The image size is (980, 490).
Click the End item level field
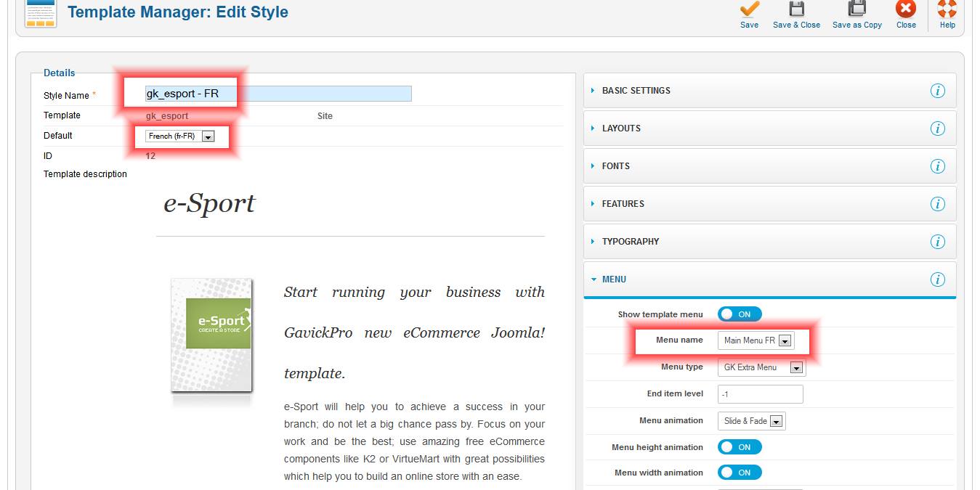click(761, 394)
